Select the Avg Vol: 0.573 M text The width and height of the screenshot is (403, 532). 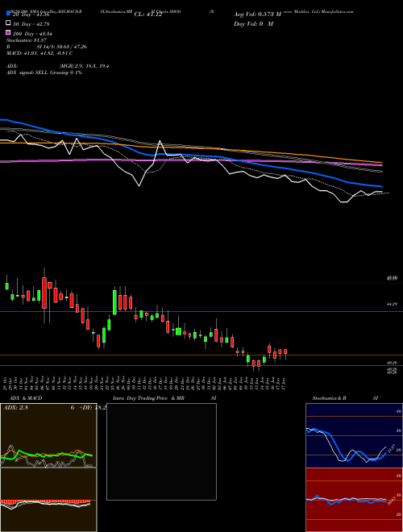(x=257, y=15)
